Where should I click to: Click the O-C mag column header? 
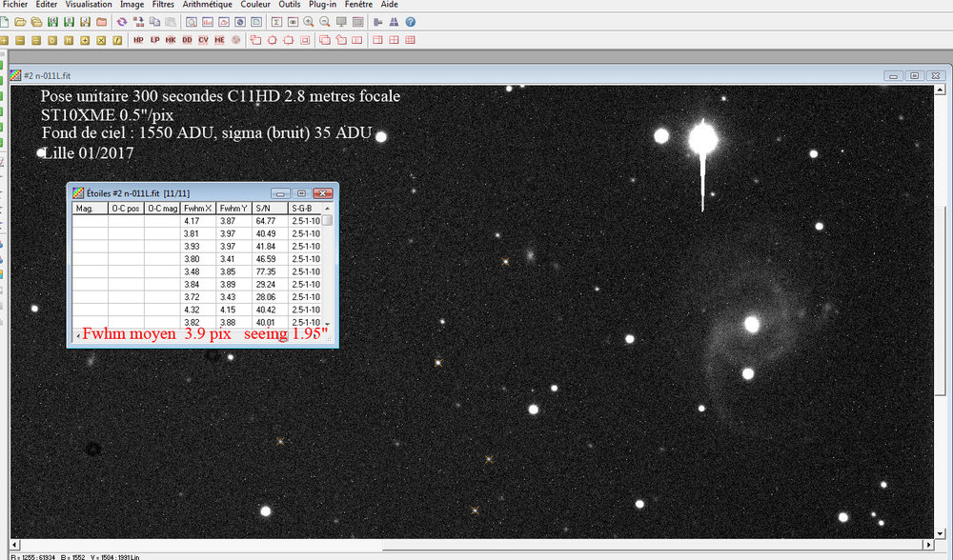[x=162, y=209]
